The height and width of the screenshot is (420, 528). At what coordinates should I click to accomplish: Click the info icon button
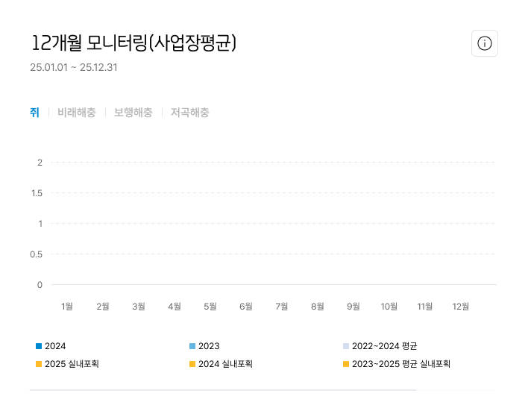pyautogui.click(x=484, y=43)
